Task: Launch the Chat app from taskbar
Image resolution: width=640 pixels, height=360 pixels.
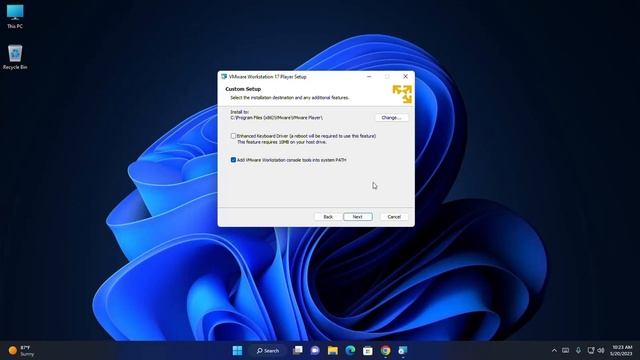Action: [315, 350]
